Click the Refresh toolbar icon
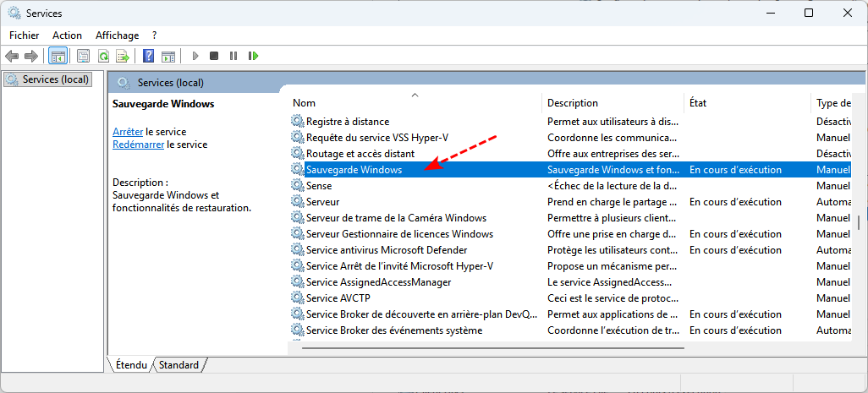 [103, 56]
